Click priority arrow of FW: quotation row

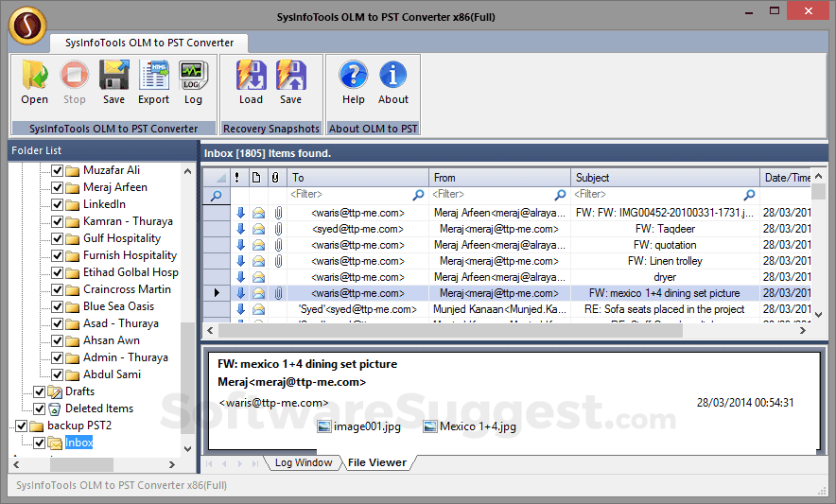[x=240, y=245]
